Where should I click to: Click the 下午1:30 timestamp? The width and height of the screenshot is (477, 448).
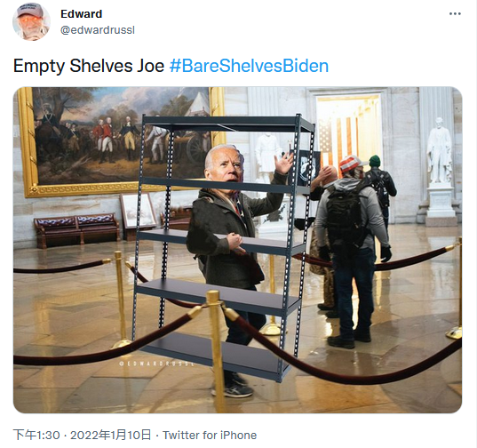[36, 435]
